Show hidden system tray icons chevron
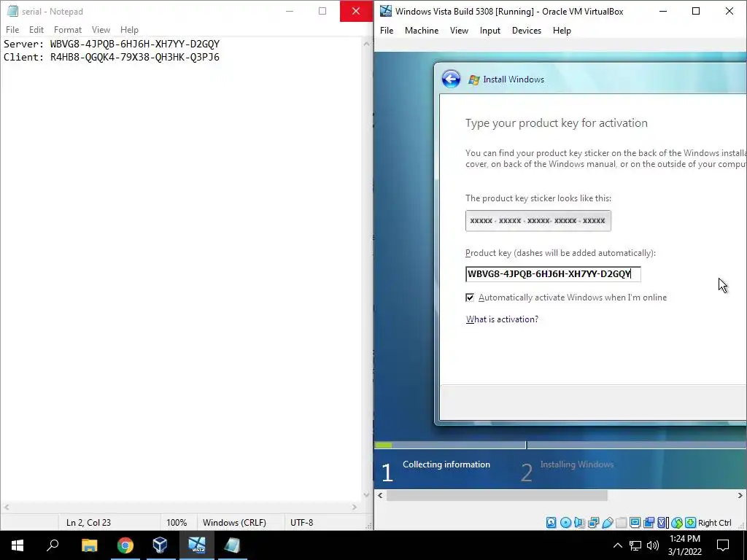Image resolution: width=747 pixels, height=560 pixels. click(x=617, y=545)
